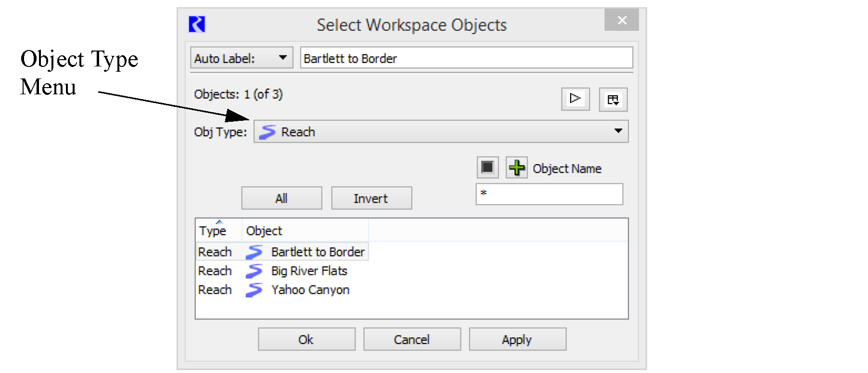Viewport: 868px width, 373px height.
Task: Click the Bartlett to Border label field
Action: pos(466,58)
